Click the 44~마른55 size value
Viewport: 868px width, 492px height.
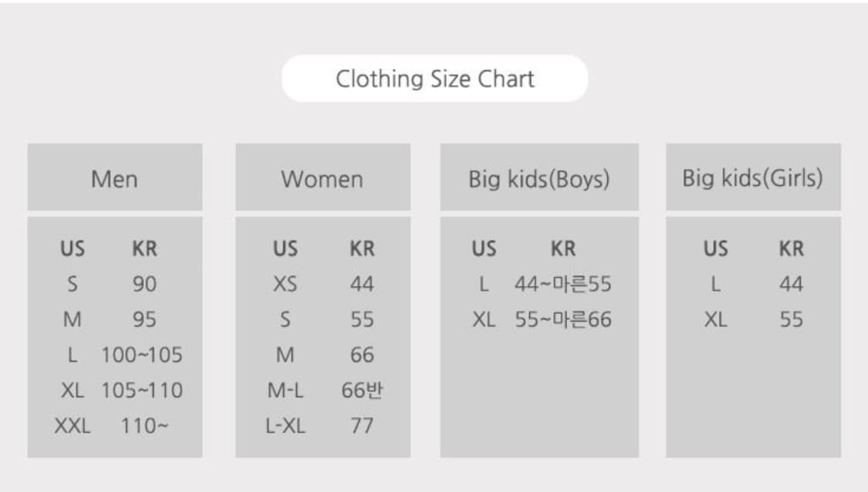(562, 284)
